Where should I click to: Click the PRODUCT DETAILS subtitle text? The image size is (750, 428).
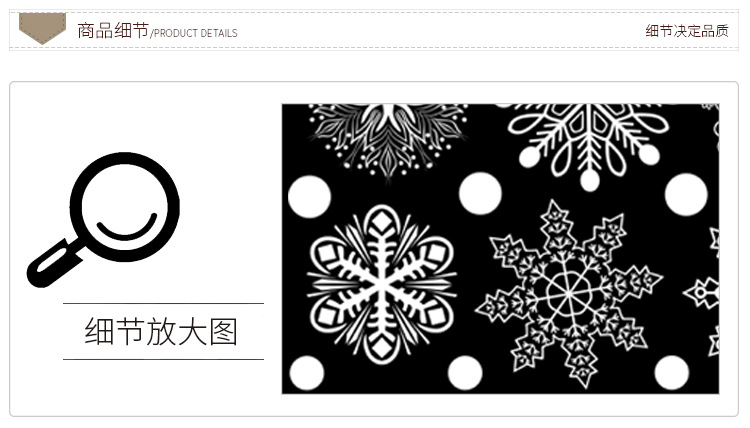(196, 33)
